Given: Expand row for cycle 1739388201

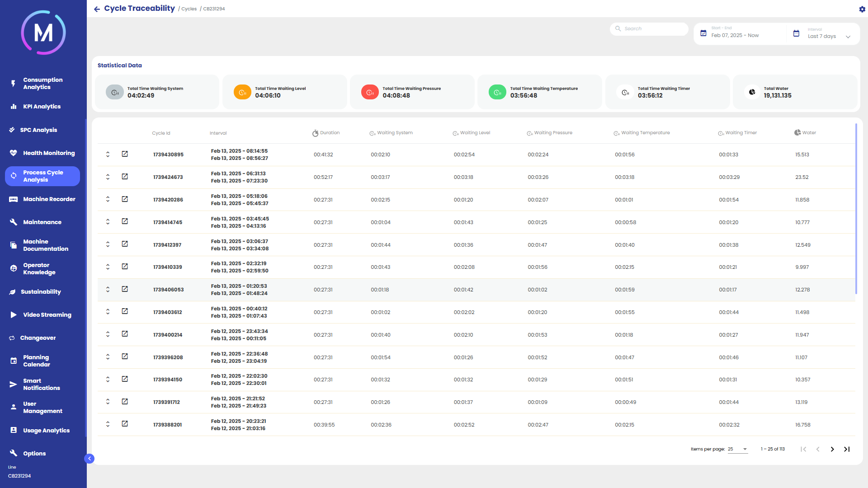Looking at the screenshot, I should click(x=108, y=424).
